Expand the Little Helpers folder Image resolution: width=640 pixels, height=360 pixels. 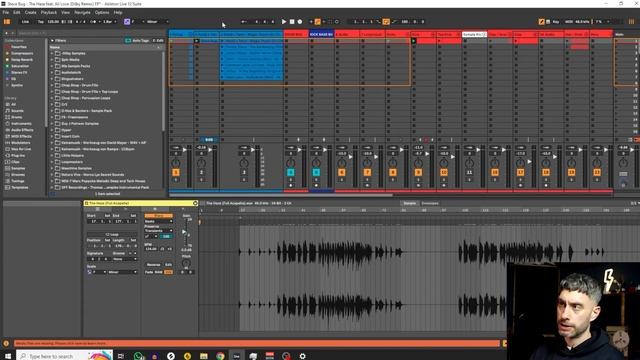pos(52,156)
